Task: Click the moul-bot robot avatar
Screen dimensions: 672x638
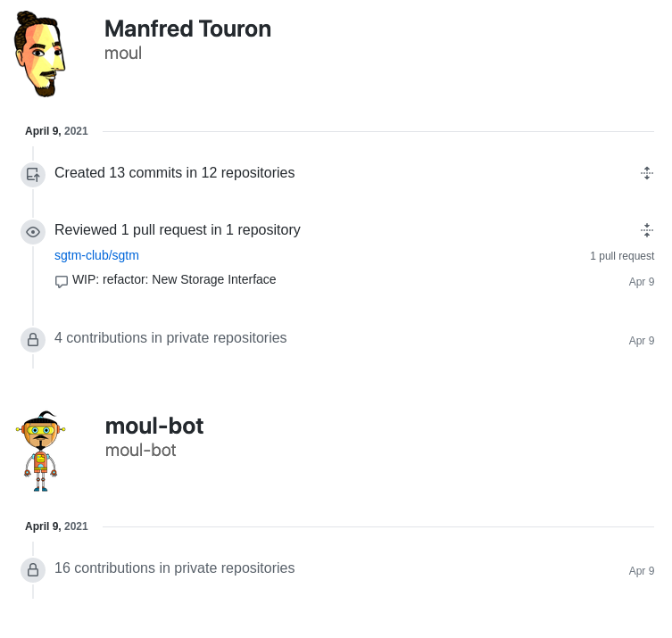Action: [x=40, y=452]
